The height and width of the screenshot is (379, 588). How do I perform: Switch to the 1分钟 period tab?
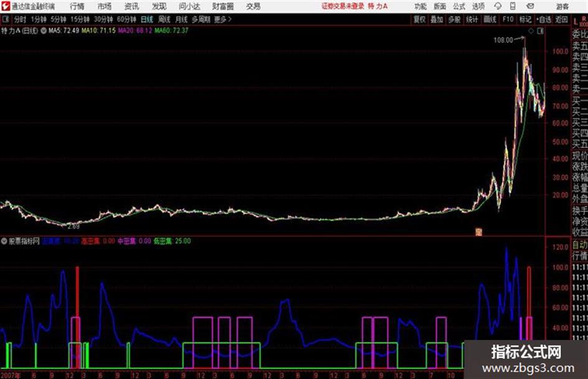[39, 19]
